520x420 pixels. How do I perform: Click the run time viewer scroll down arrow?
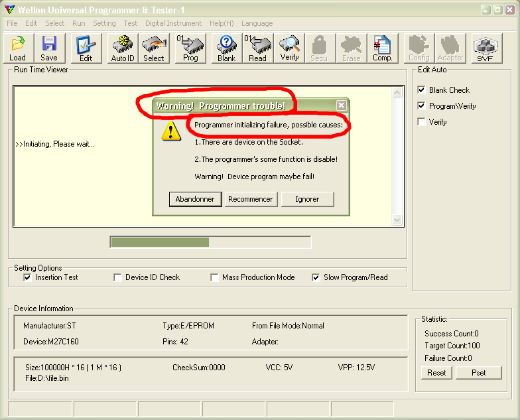click(397, 220)
